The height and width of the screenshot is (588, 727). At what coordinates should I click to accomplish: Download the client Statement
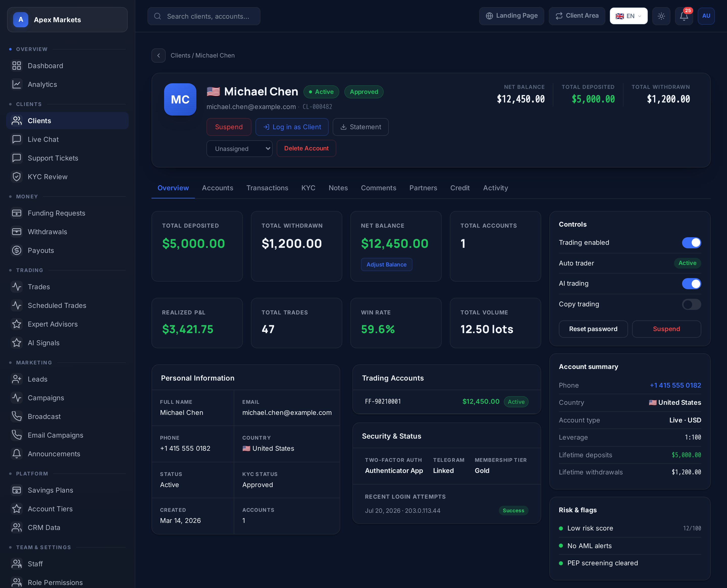pyautogui.click(x=360, y=127)
